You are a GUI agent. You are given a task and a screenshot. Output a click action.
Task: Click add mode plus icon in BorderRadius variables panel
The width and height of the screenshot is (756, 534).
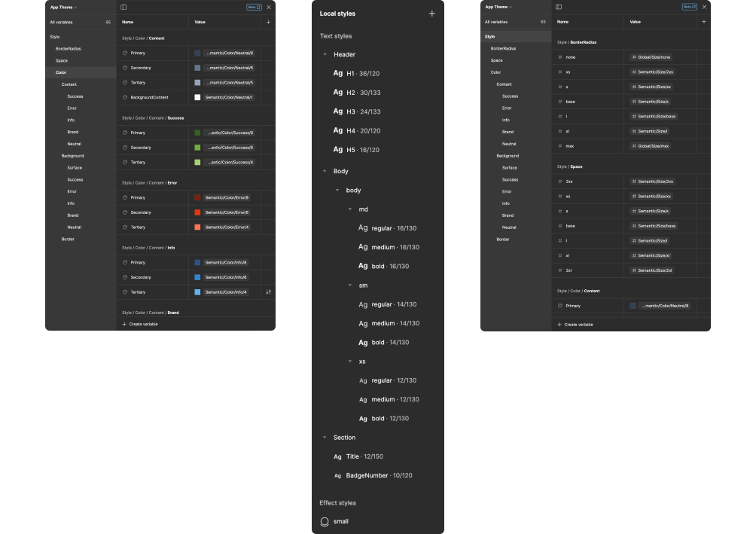click(704, 22)
